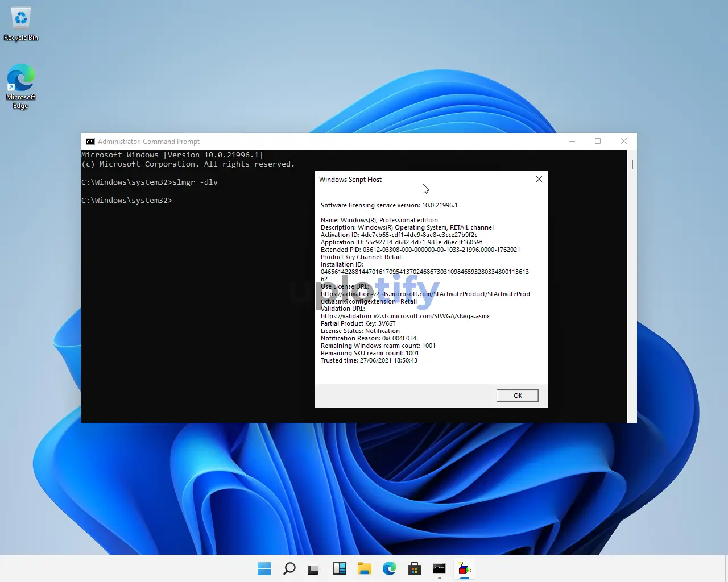
Task: Click 'Software licensing service version' line
Action: pyautogui.click(x=389, y=205)
